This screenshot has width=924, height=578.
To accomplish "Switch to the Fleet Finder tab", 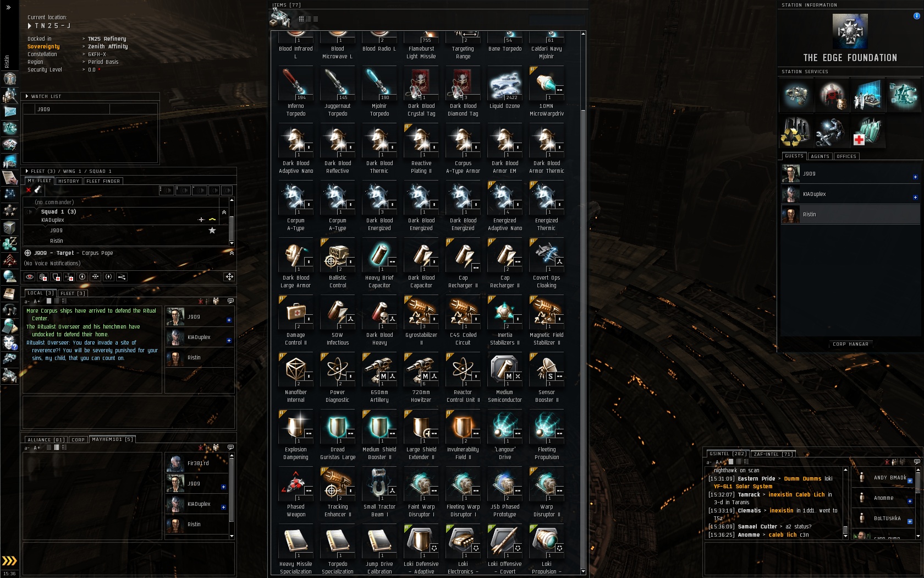I will [x=103, y=181].
